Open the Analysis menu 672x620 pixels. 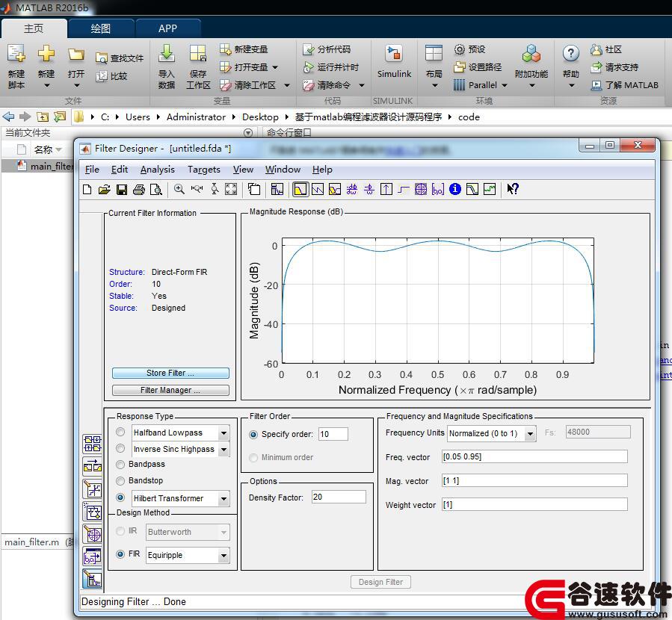157,170
